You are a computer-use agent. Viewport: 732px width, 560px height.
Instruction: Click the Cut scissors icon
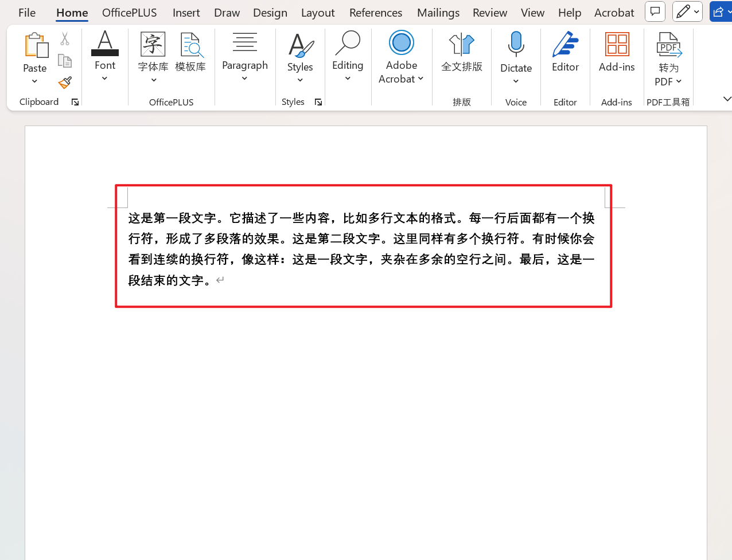pos(65,39)
